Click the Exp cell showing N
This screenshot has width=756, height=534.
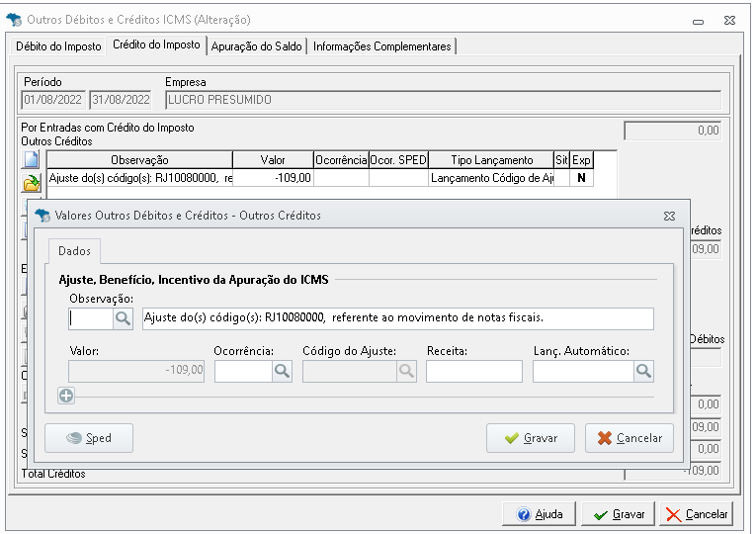point(581,178)
